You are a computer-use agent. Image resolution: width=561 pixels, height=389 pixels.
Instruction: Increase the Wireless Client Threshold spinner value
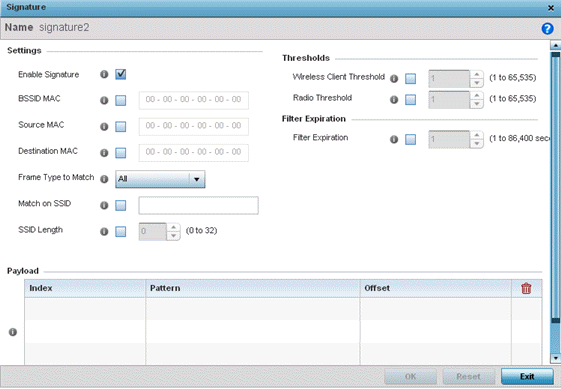(x=477, y=74)
